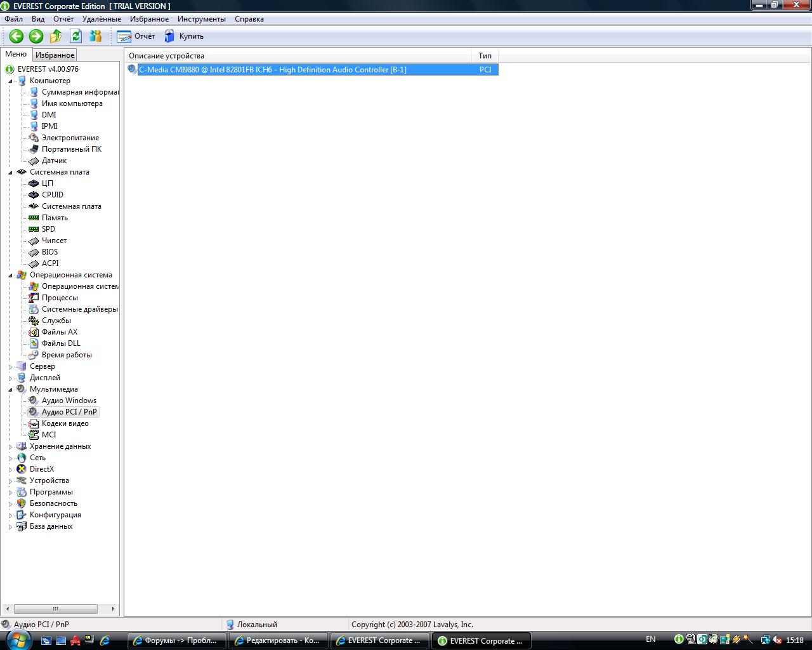Expand the База данных tree node

tap(11, 527)
